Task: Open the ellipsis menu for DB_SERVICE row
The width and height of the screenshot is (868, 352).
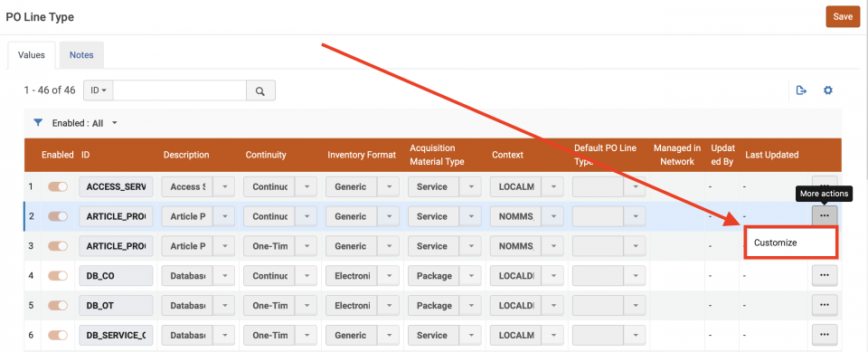Action: click(x=825, y=334)
